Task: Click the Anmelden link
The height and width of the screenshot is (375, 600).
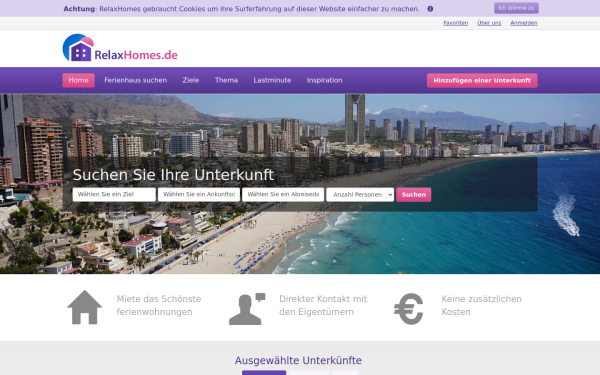Action: click(x=523, y=23)
